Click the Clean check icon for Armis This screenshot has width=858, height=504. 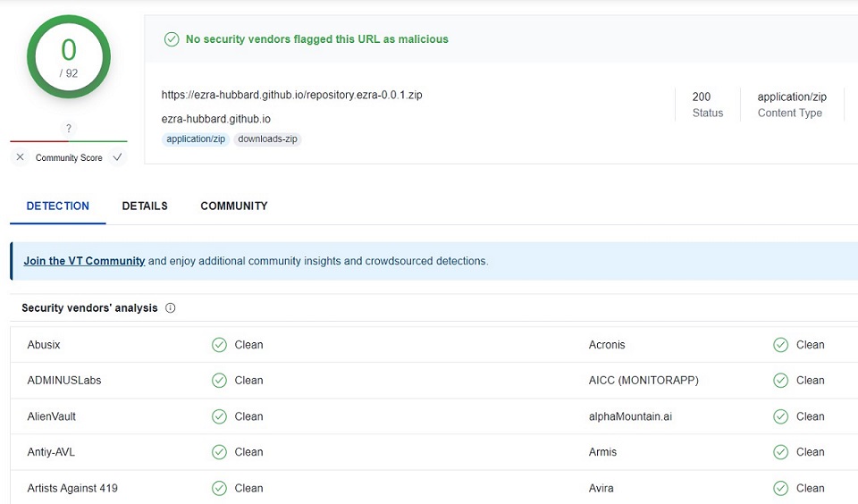click(781, 452)
